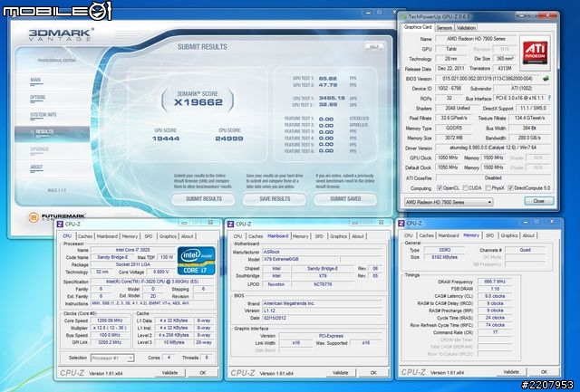Click the Futuremark logo icon
580x392 pixels.
34,217
